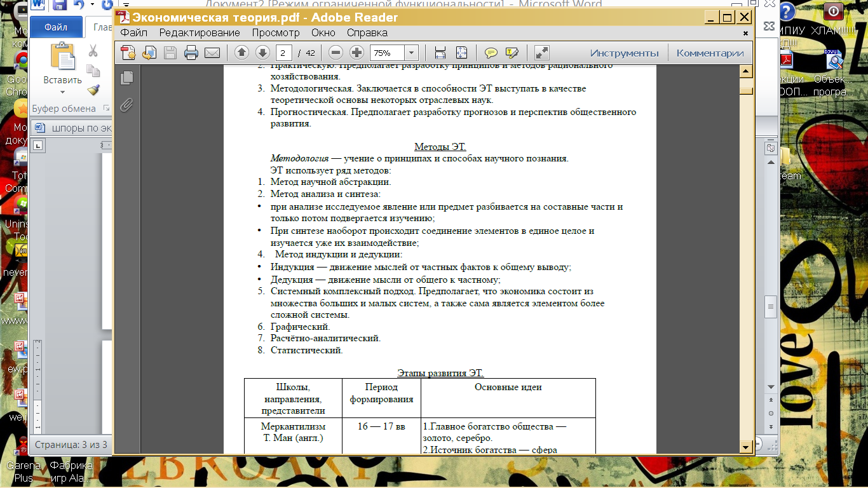This screenshot has height=488, width=868.
Task: Open the Инструменты pane
Action: click(624, 53)
